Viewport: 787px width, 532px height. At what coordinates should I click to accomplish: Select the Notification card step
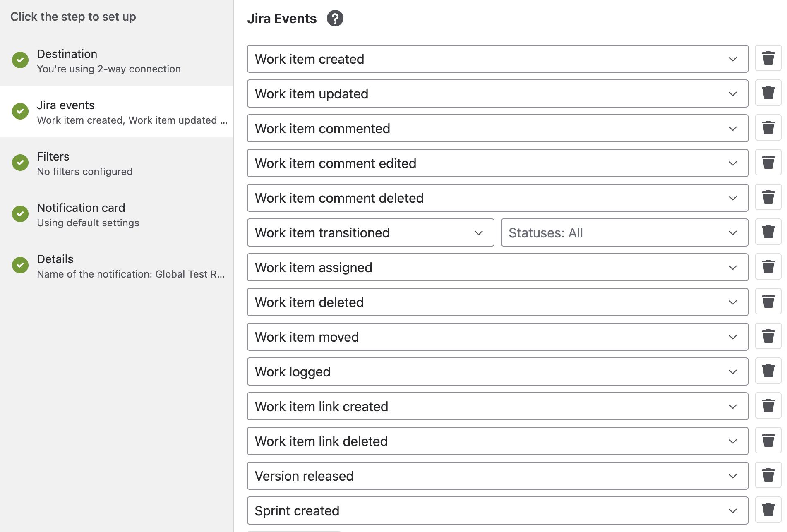click(116, 214)
